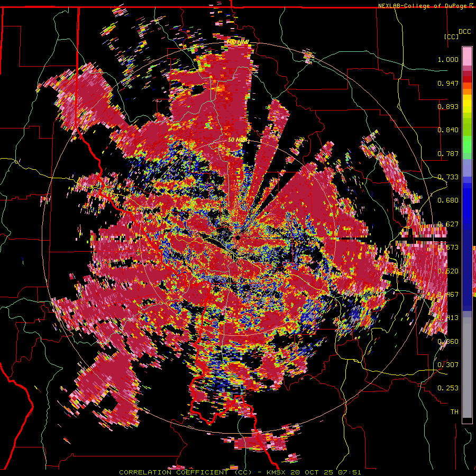
Task: Pick the bright green color bar segment
Action: coord(467,144)
